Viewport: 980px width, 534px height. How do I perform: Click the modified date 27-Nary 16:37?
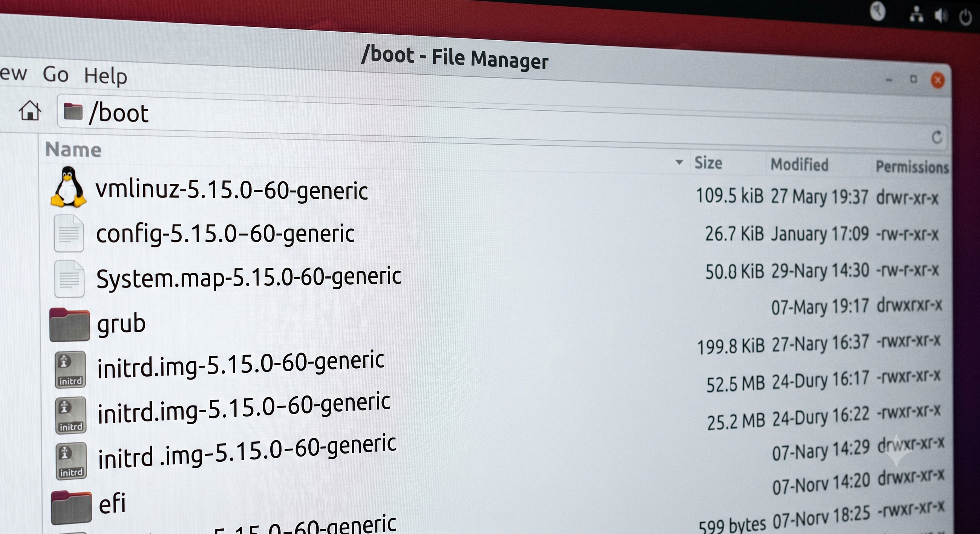(821, 344)
